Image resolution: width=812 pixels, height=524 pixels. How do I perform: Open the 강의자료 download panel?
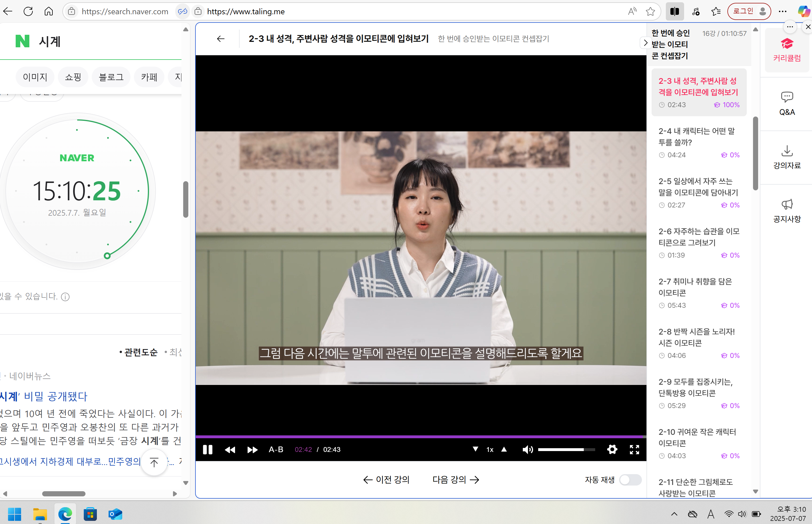point(786,156)
